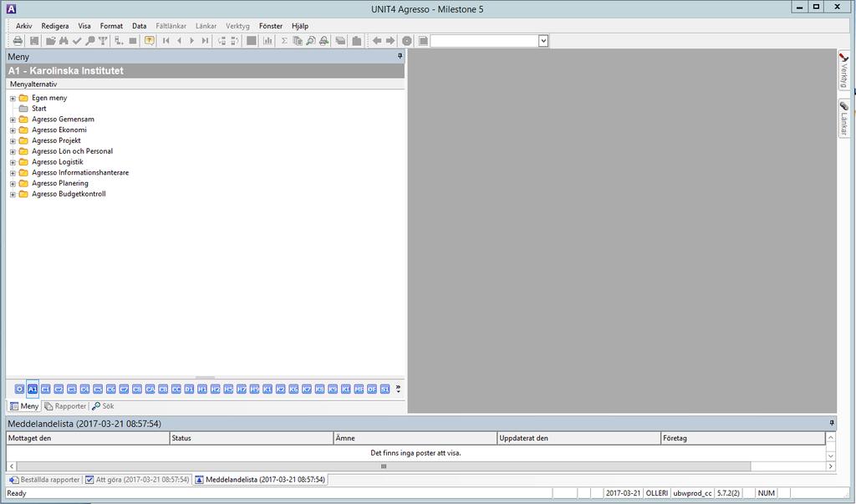
Task: Click the message list scroll right arrow
Action: (x=830, y=466)
